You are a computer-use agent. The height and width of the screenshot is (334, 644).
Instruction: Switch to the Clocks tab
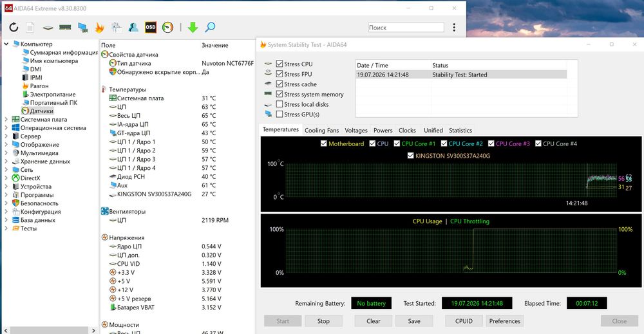[407, 130]
